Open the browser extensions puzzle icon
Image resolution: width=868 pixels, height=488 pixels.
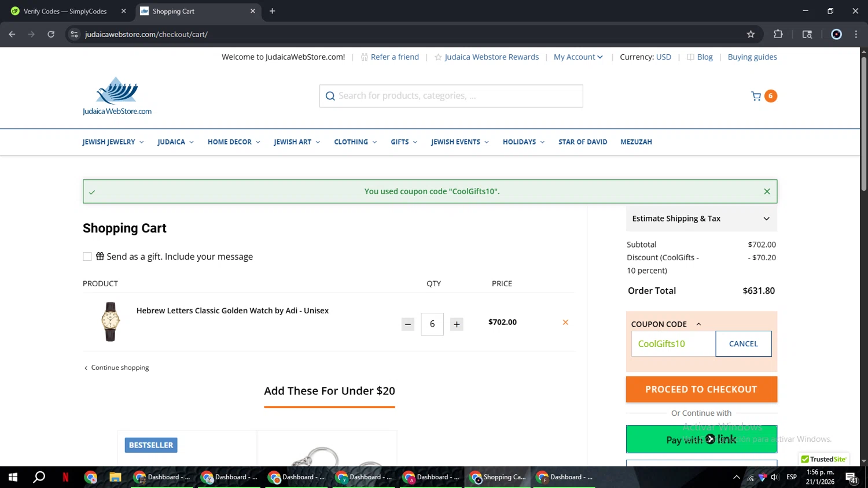778,34
